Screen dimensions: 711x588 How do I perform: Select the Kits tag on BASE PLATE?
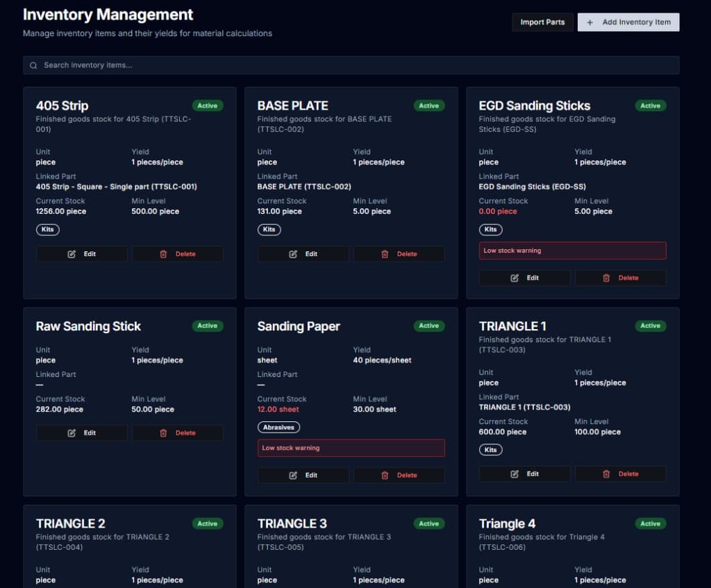pos(269,229)
